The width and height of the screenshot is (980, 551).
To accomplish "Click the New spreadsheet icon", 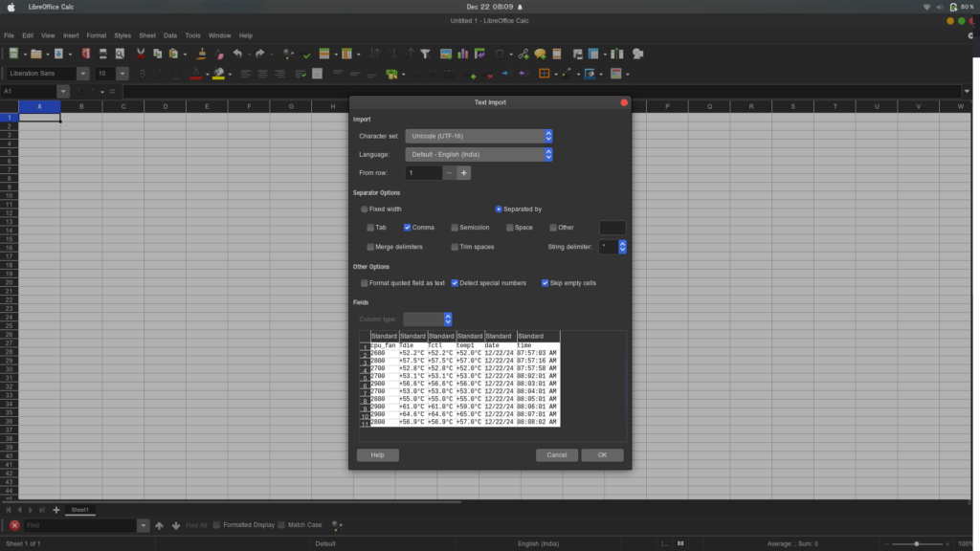I will 13,54.
